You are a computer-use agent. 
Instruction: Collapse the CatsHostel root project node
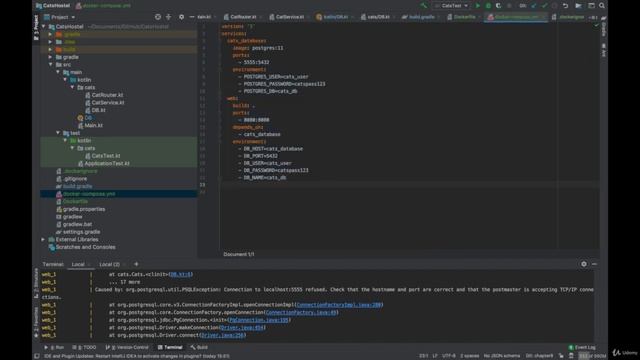(44, 27)
